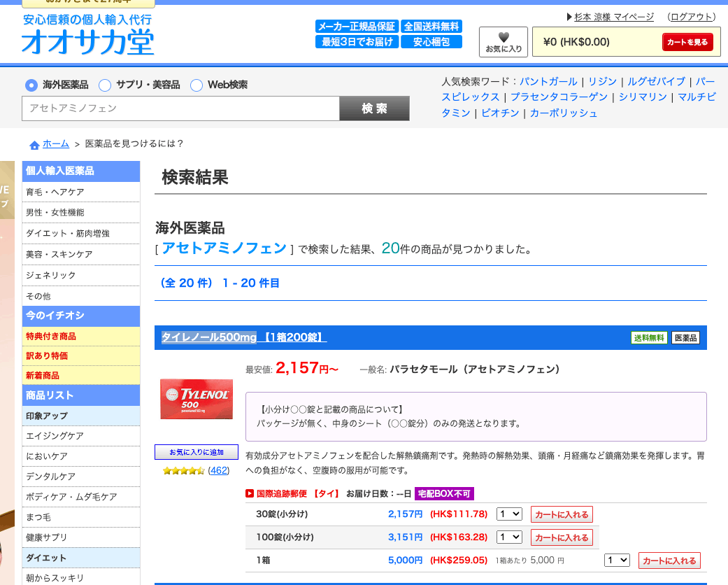The height and width of the screenshot is (585, 728).
Task: Add 1箱 to cart
Action: pyautogui.click(x=669, y=561)
